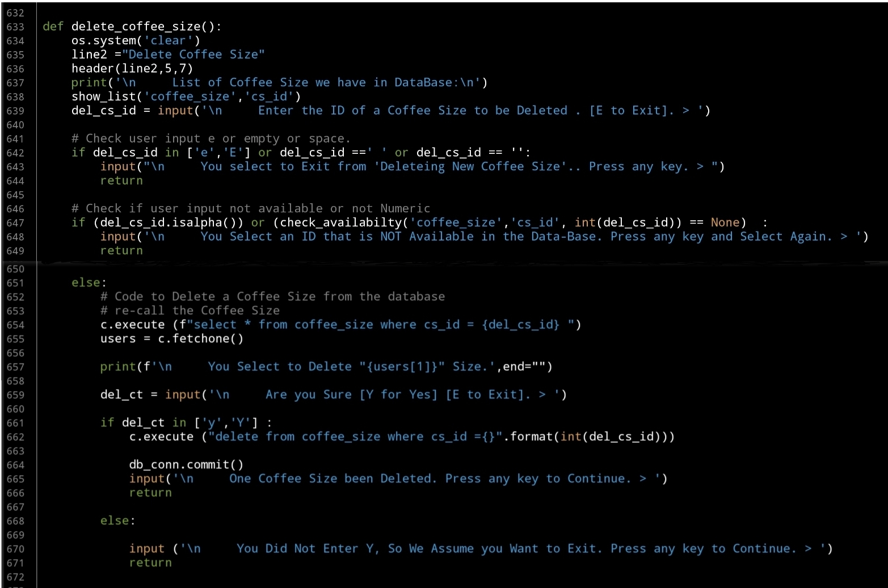This screenshot has width=888, height=588.
Task: Click the final return on line 671
Action: pyautogui.click(x=150, y=563)
